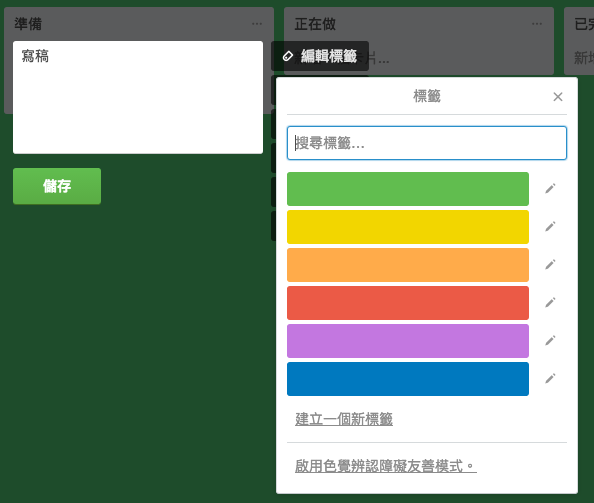Click the 準備 list title
Viewport: 594px width, 503px height.
coord(28,24)
